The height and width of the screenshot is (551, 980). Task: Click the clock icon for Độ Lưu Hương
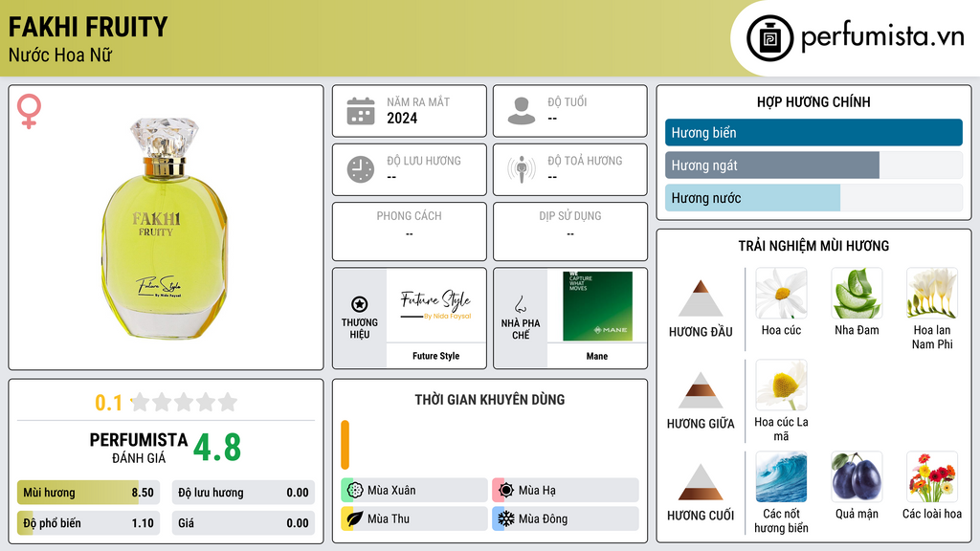pos(361,169)
